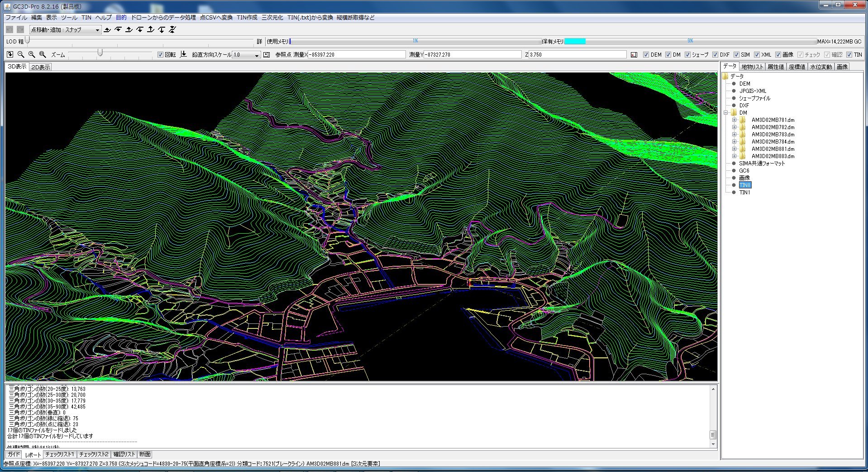Disable the TIN display checkbox

click(x=849, y=55)
